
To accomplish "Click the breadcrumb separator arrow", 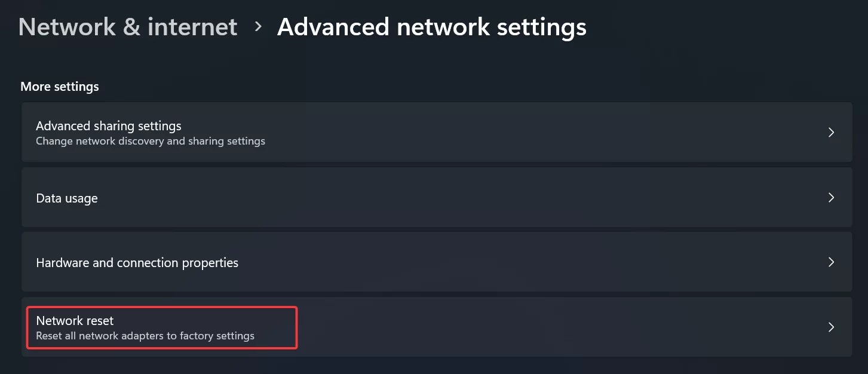I will pyautogui.click(x=258, y=26).
